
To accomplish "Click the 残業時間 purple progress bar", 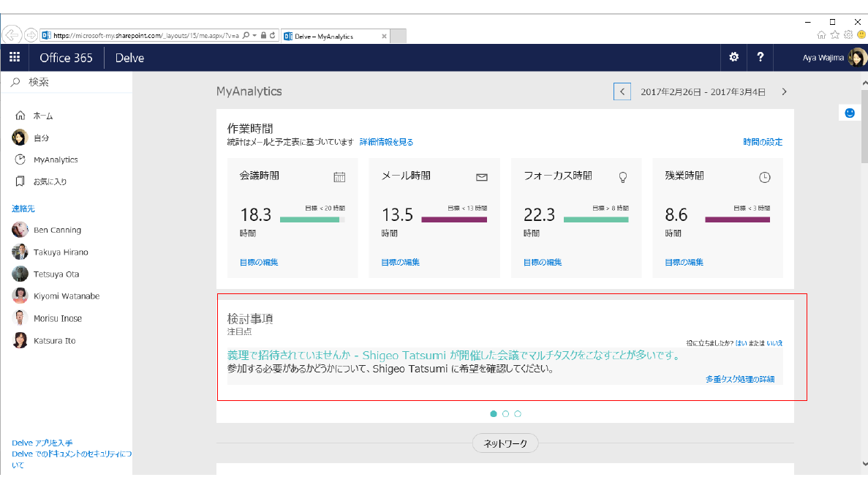I will pyautogui.click(x=737, y=220).
